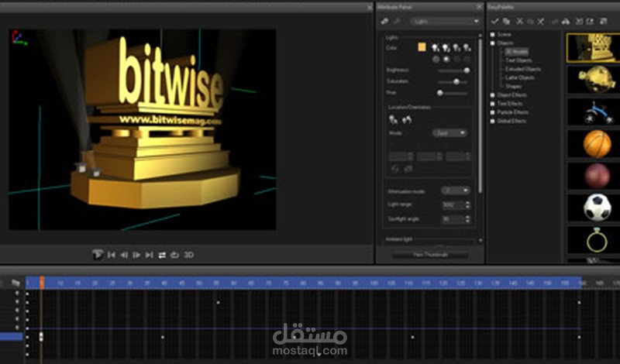Select Shapes in the Objects tree
The width and height of the screenshot is (620, 364).
tap(513, 87)
